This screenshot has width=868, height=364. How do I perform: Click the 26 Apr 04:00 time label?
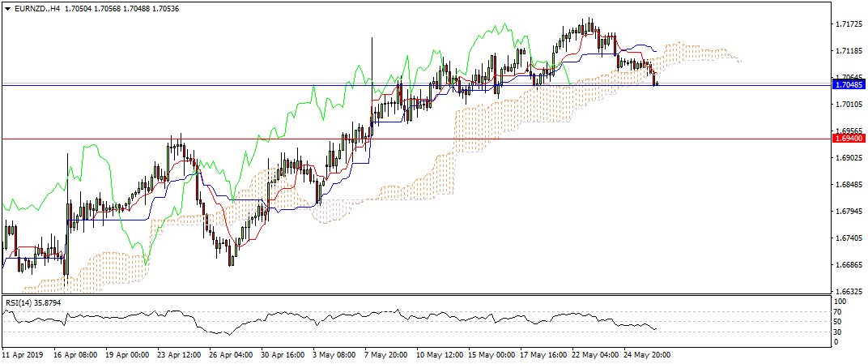tap(231, 354)
